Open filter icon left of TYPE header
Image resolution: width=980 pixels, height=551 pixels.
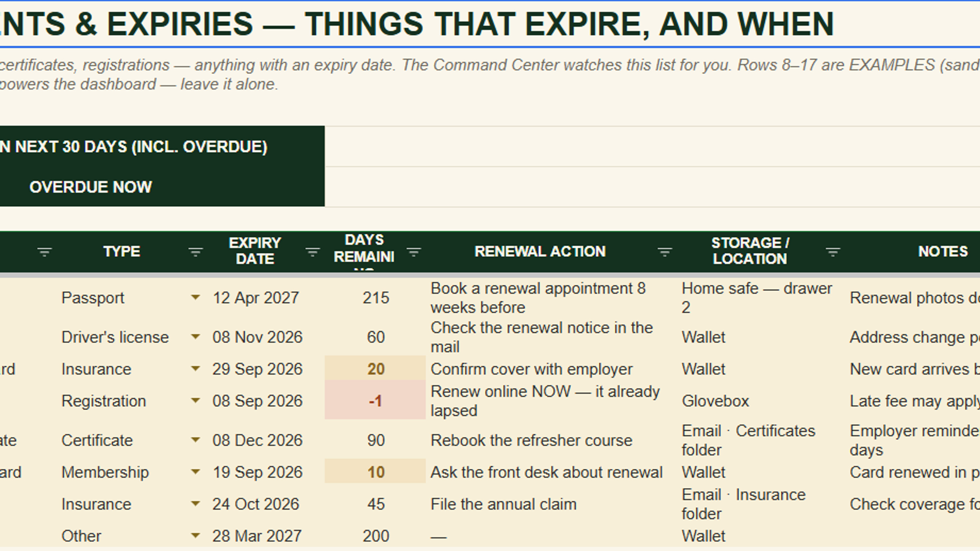[x=44, y=252]
